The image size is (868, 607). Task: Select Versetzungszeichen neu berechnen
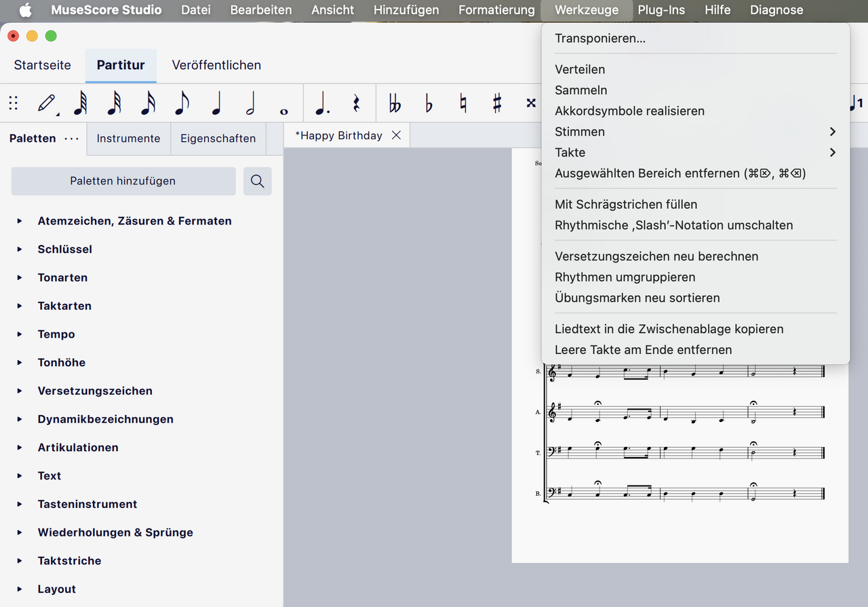pos(695,256)
